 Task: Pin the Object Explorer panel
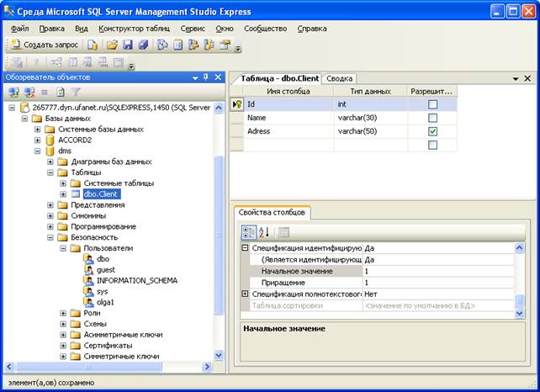206,77
